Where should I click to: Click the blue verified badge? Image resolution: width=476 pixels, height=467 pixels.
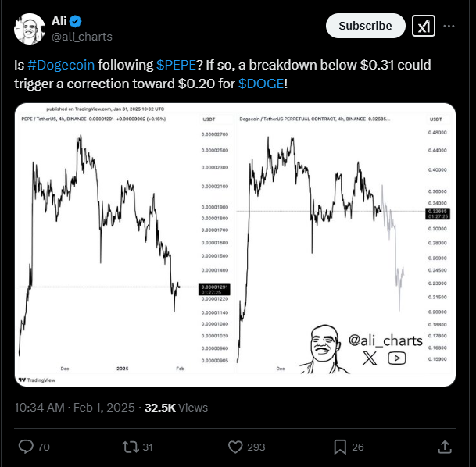point(75,21)
